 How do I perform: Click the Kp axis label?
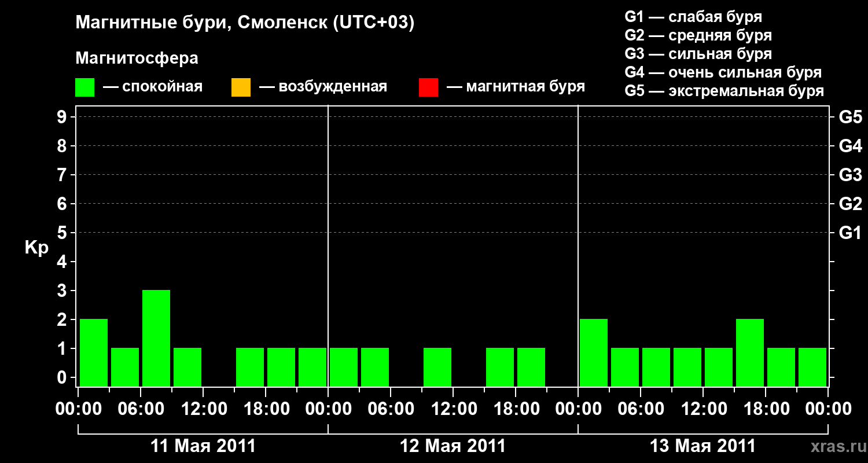coord(36,248)
